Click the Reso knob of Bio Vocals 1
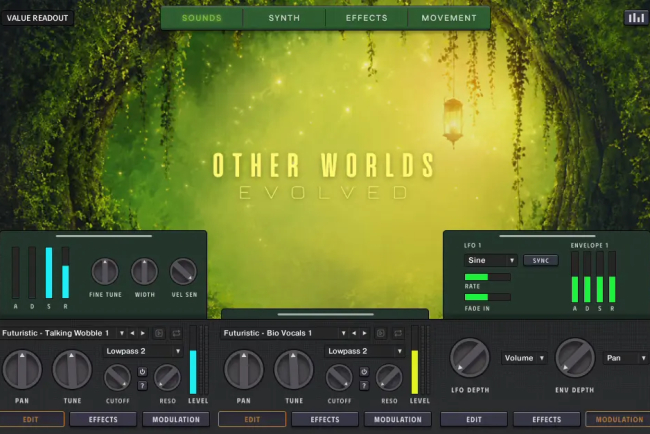650x434 pixels. [x=389, y=378]
